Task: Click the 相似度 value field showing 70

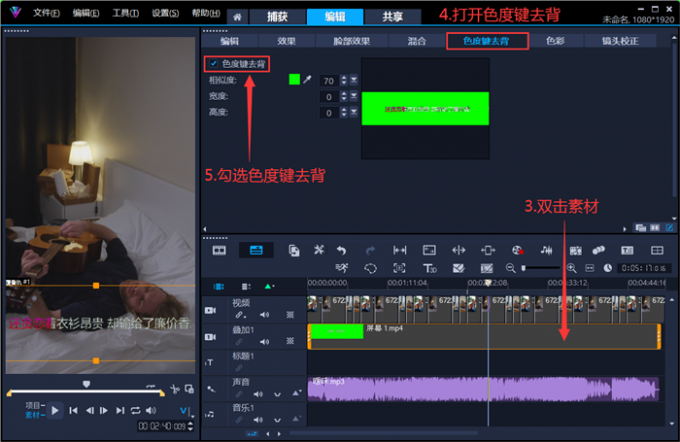Action: 329,81
